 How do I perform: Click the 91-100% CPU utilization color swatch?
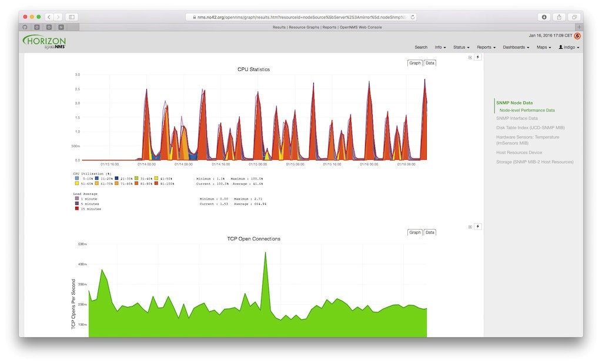point(156,184)
